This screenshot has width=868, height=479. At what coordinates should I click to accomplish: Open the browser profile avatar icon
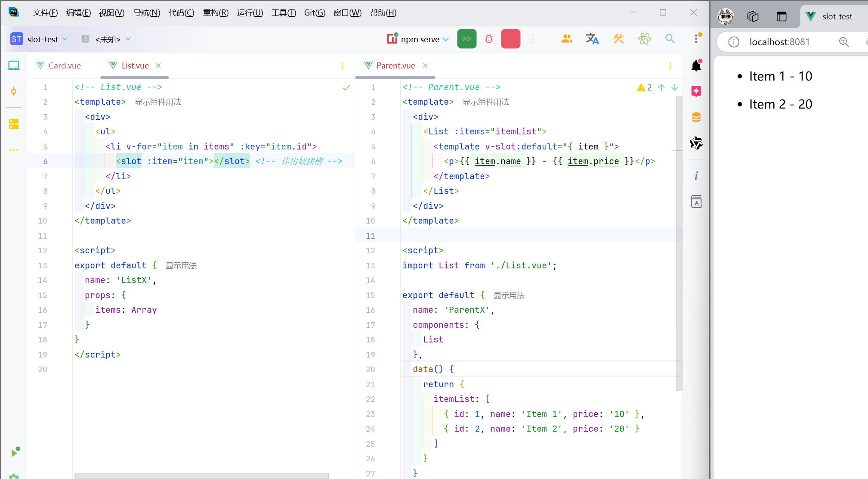tap(726, 16)
